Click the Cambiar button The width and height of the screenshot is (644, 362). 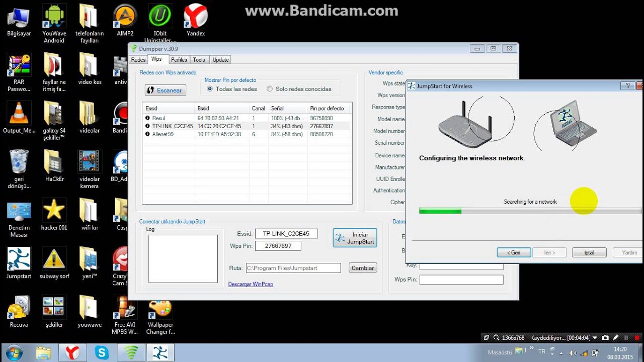363,268
